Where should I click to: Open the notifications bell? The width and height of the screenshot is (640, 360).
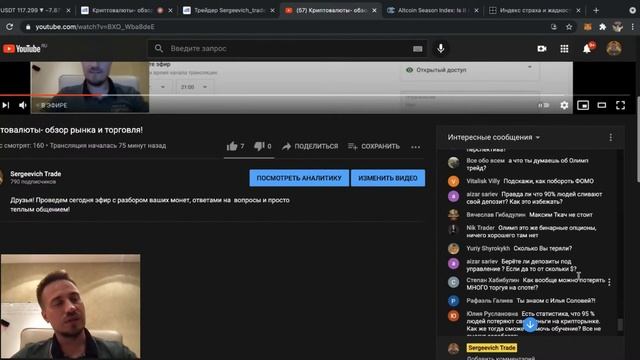[x=587, y=49]
